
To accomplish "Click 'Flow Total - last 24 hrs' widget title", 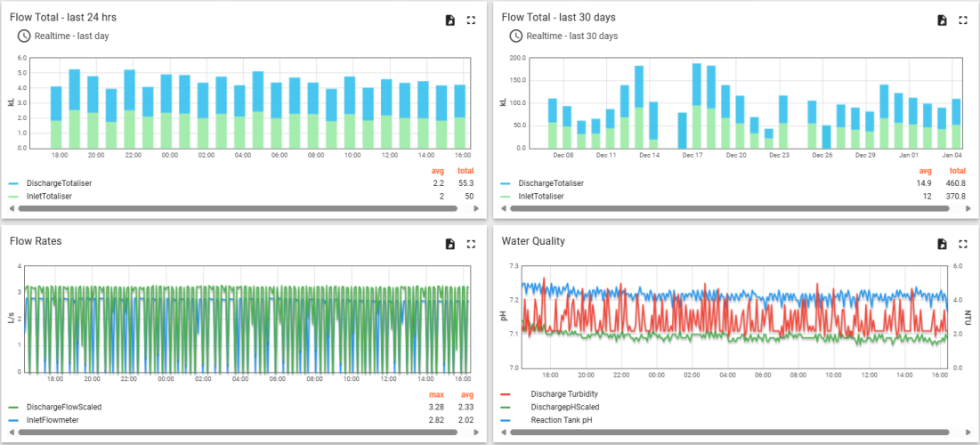I will pos(63,18).
